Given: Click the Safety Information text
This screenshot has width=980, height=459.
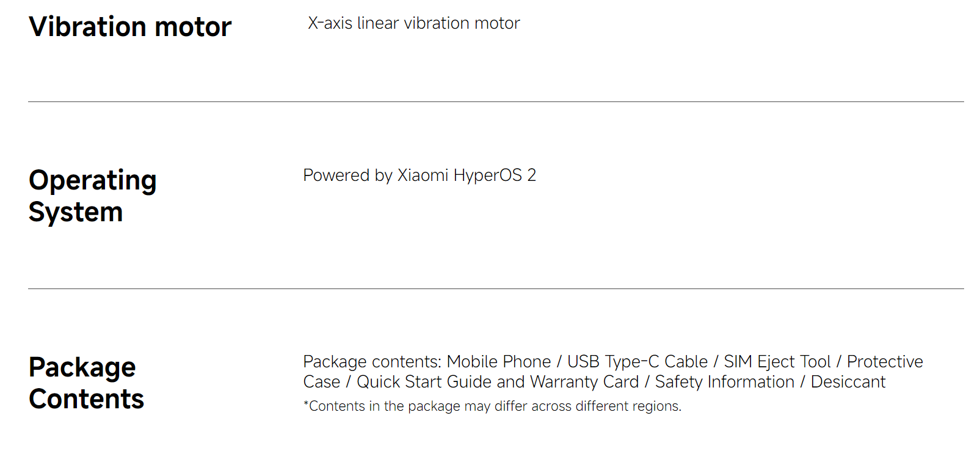Looking at the screenshot, I should tap(725, 382).
